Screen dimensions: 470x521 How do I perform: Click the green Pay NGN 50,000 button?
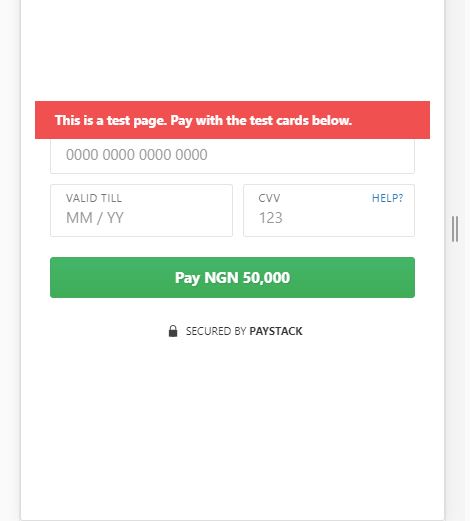coord(232,277)
